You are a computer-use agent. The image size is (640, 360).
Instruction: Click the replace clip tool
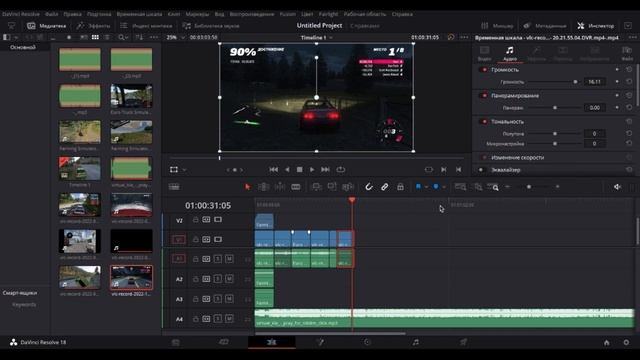click(348, 187)
